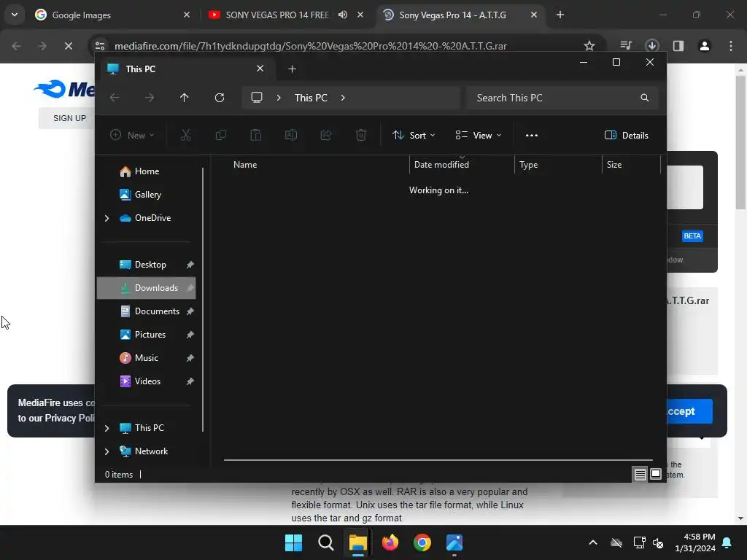Open the See more three-dots menu
The image size is (747, 560).
pyautogui.click(x=532, y=135)
